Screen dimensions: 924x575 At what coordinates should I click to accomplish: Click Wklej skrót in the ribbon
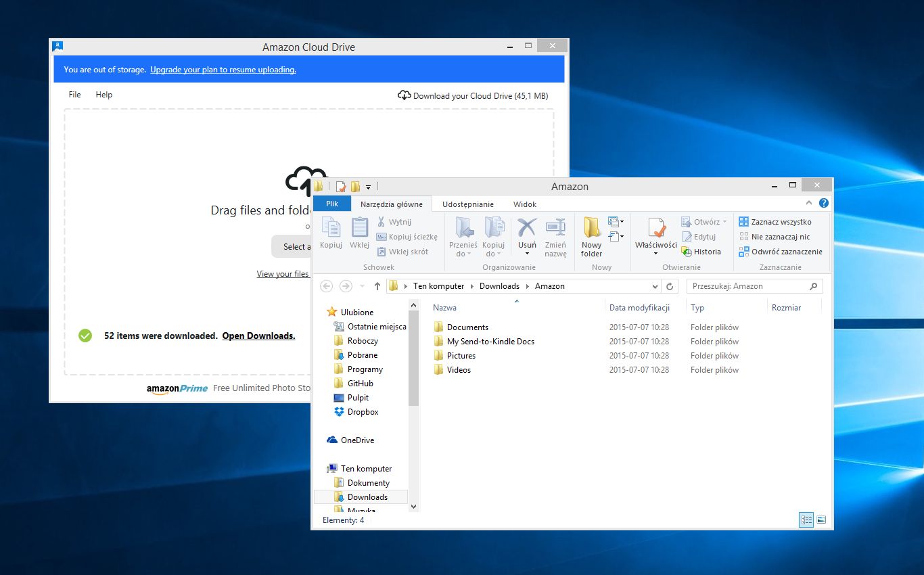click(402, 252)
